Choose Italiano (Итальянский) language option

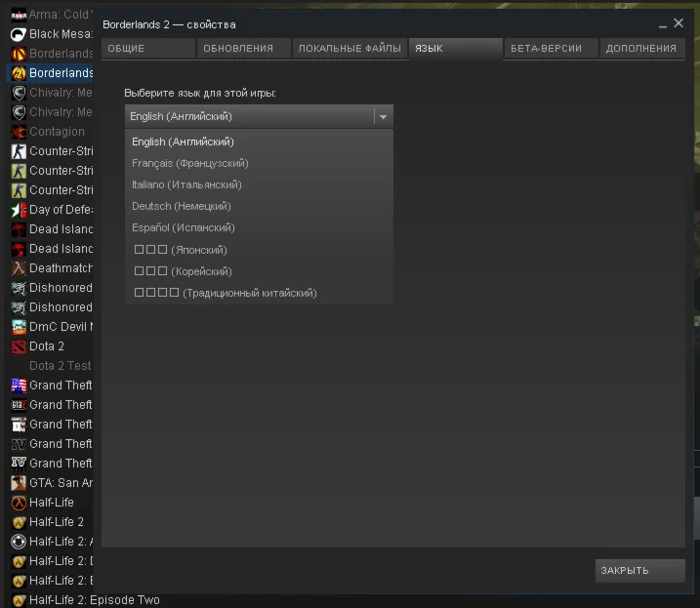click(x=259, y=184)
